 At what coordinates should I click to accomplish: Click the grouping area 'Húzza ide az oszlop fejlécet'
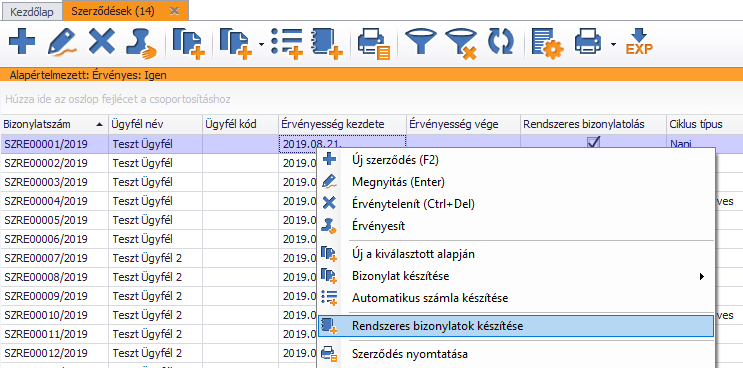point(372,99)
